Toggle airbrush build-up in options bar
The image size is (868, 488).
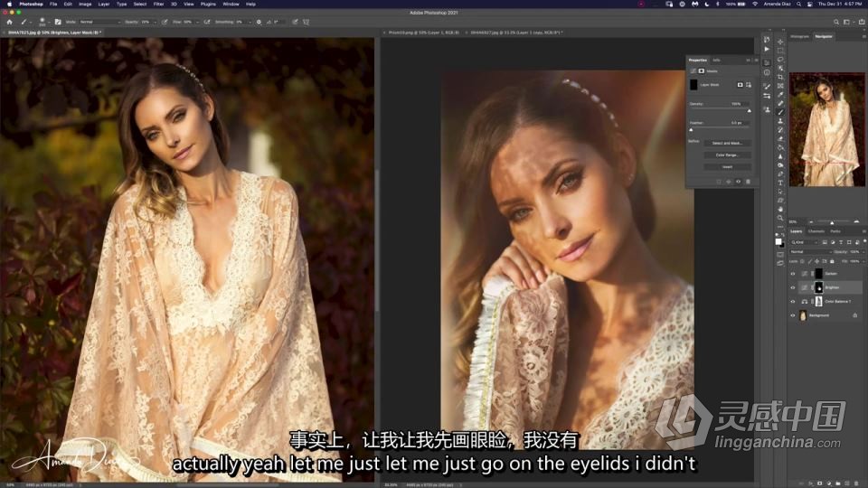pyautogui.click(x=206, y=22)
